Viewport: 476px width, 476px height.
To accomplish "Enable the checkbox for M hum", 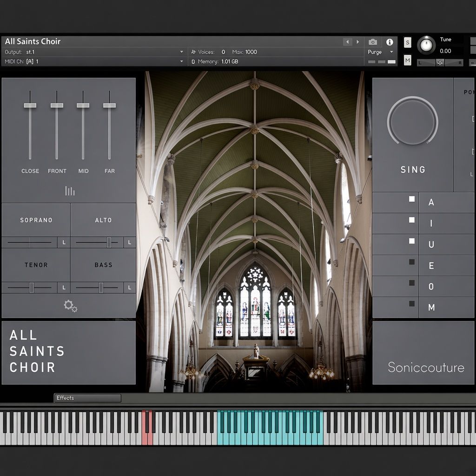I will 412,303.
